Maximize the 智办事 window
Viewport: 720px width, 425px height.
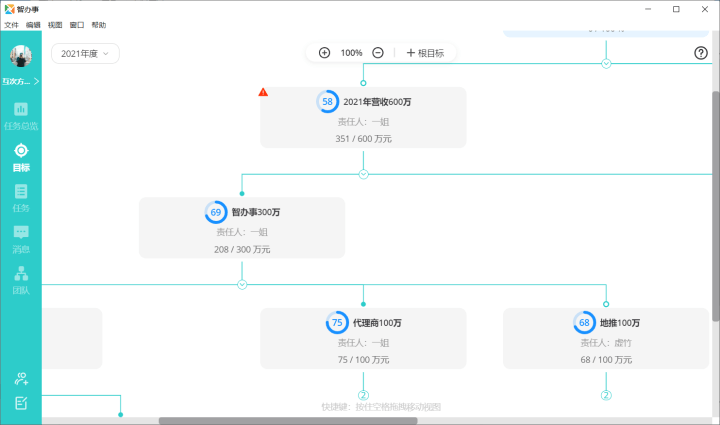pos(676,9)
